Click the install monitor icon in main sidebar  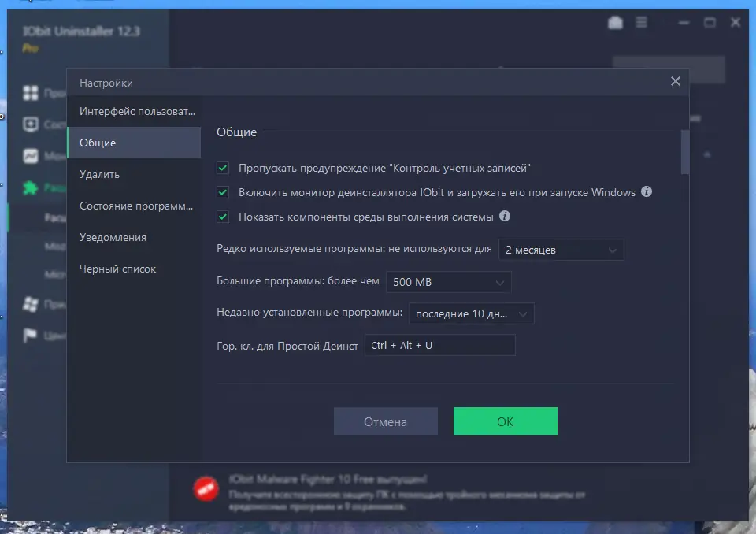pos(31,124)
